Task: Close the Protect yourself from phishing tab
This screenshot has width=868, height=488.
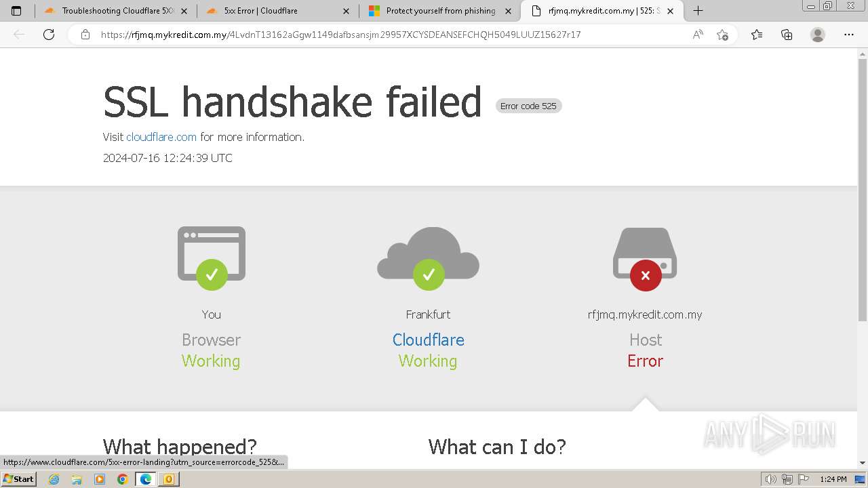Action: click(x=508, y=11)
